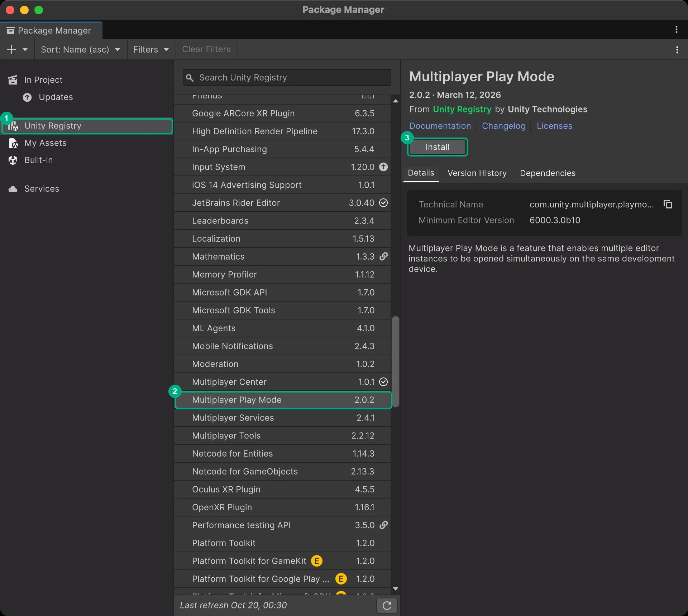Open the Changelog link
This screenshot has height=616, width=688.
pos(503,126)
